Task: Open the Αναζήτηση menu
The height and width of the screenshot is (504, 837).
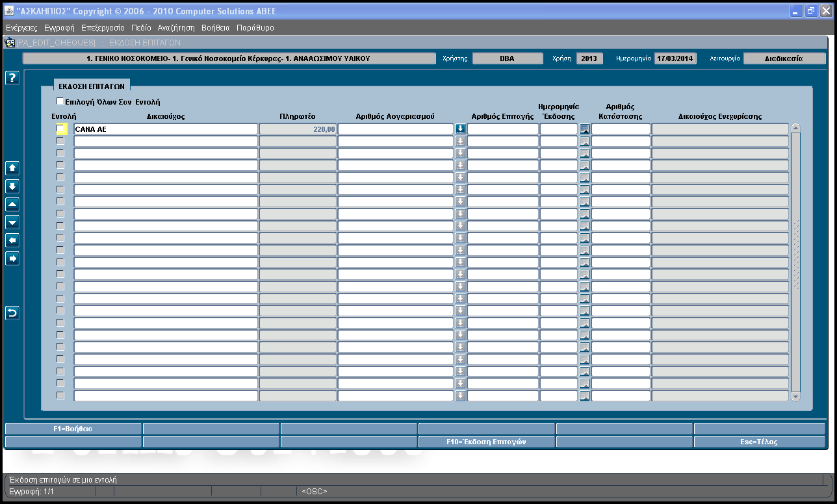Action: point(176,28)
